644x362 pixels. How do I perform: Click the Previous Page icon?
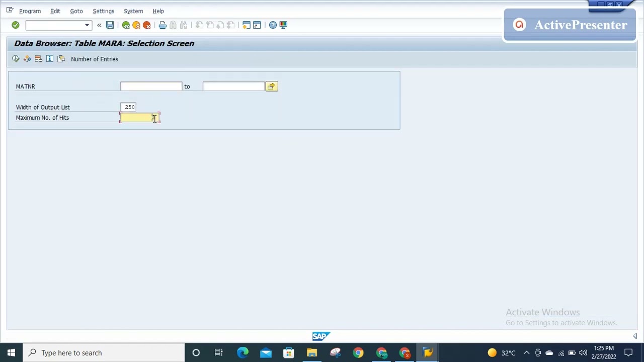[210, 25]
